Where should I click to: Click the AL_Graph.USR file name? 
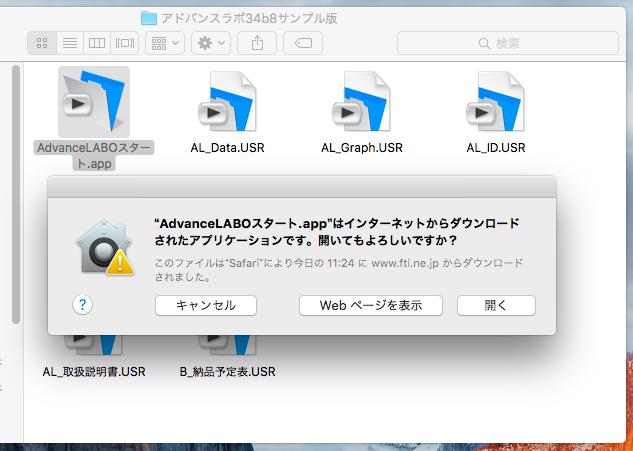pyautogui.click(x=362, y=148)
